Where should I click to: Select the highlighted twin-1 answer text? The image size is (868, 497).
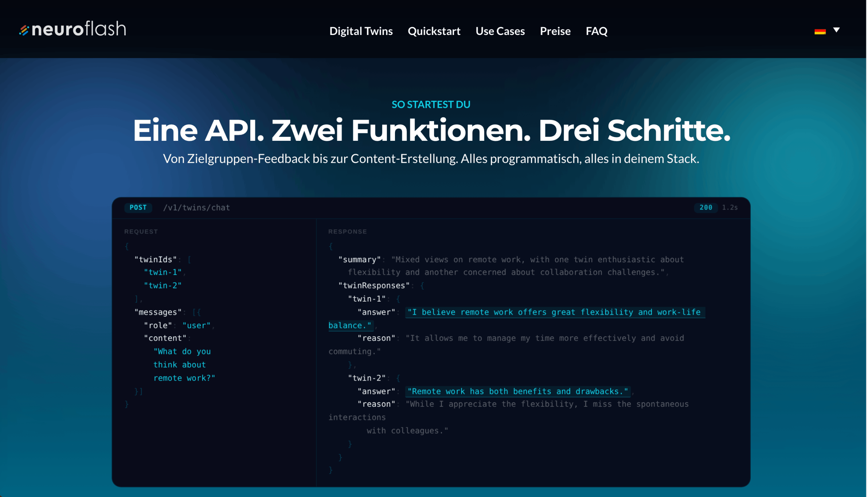point(553,312)
